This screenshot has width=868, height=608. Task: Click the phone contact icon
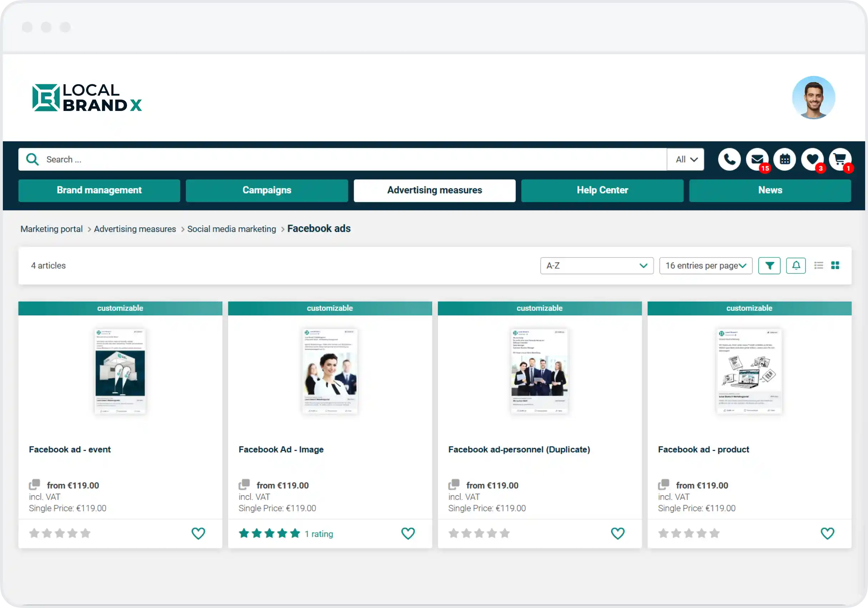tap(729, 159)
